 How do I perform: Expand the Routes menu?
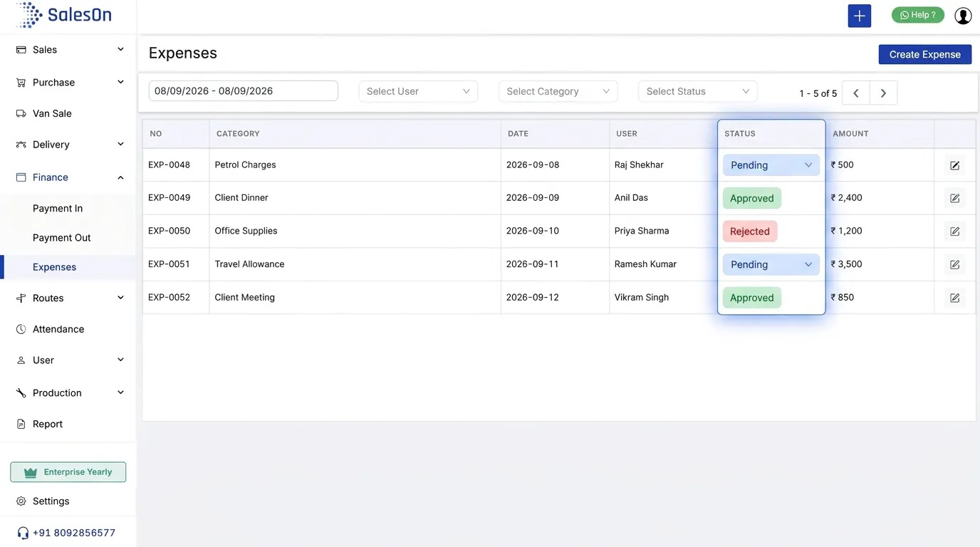pos(68,298)
